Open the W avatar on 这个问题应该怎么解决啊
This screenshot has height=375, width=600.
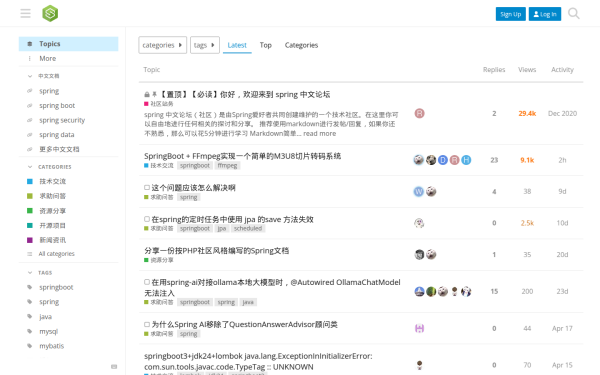point(419,191)
